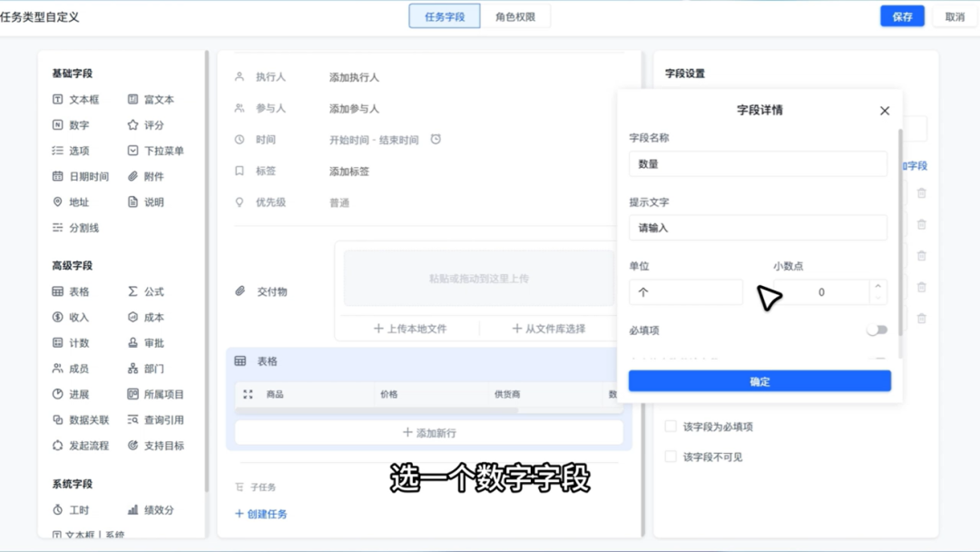Select the 绩效分 bar chart icon
Viewport: 980px width, 552px height.
coord(132,509)
